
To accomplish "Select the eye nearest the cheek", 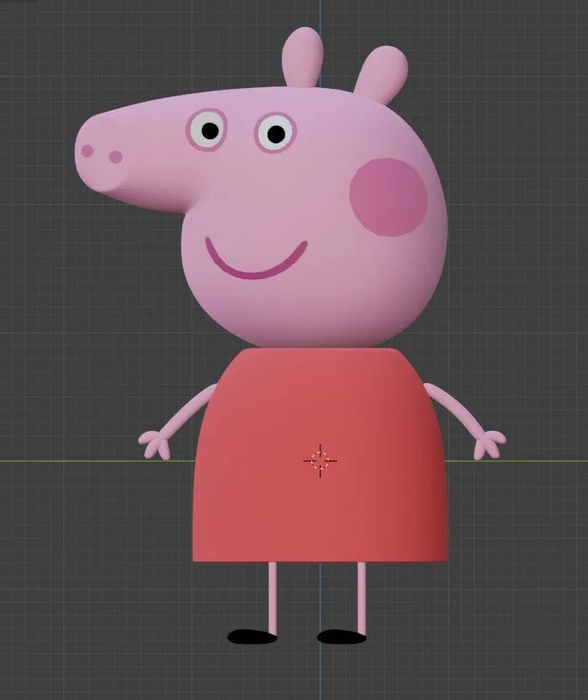I will (x=275, y=133).
